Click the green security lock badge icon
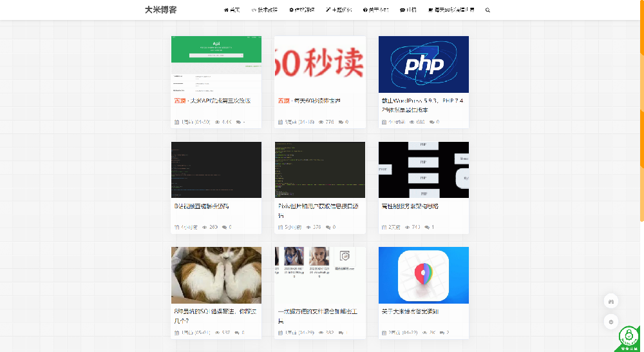 (629, 337)
